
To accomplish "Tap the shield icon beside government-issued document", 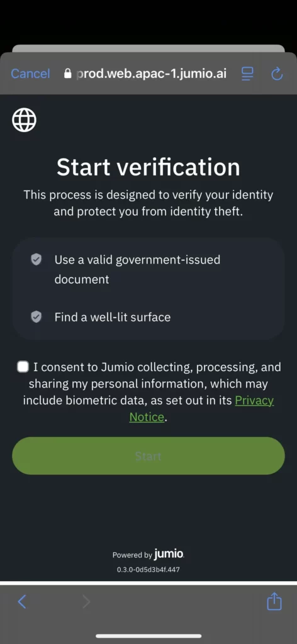I will [36, 260].
